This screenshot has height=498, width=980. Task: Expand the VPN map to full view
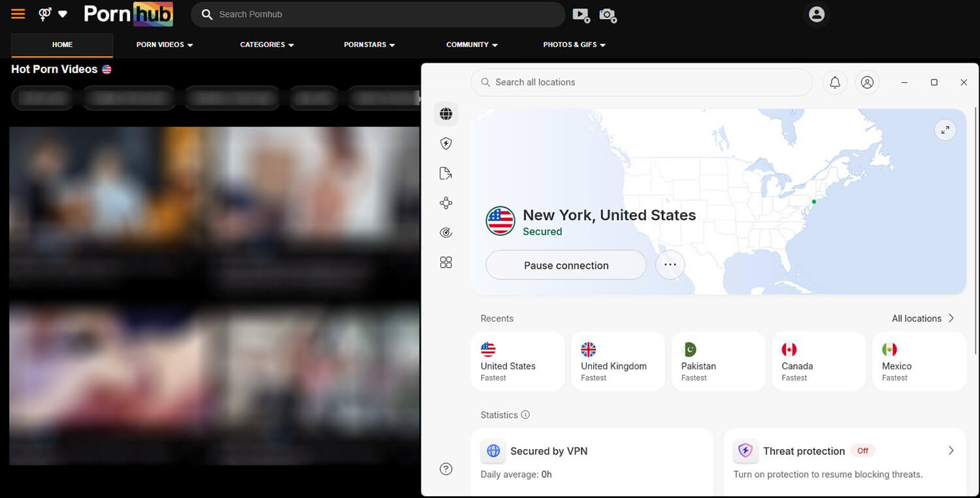click(x=945, y=130)
